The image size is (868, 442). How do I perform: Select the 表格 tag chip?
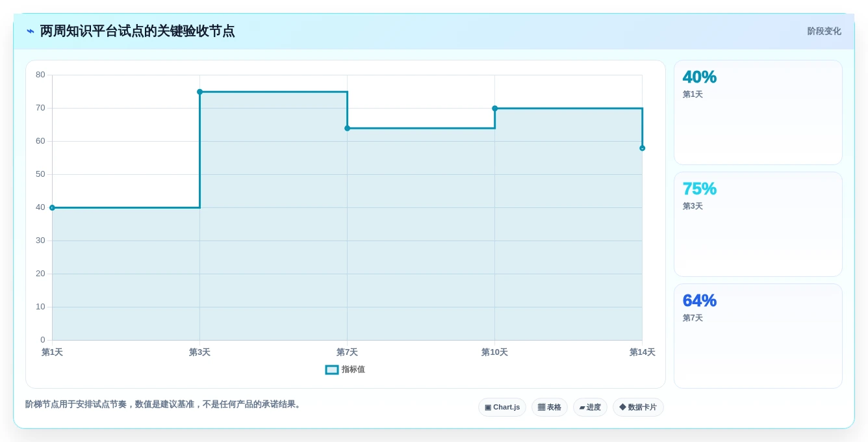[550, 407]
